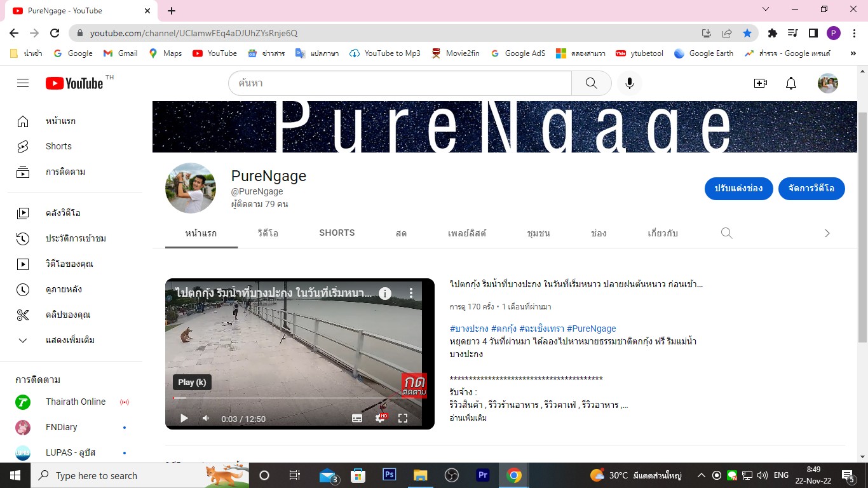The image size is (868, 488).
Task: Open video info card icon
Action: 384,293
